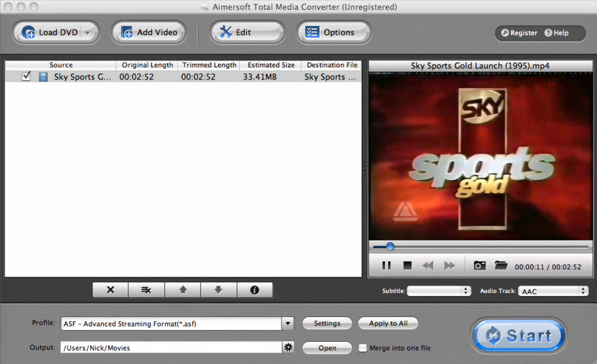Fast forward the preview playback
This screenshot has height=364, width=597.
click(450, 265)
